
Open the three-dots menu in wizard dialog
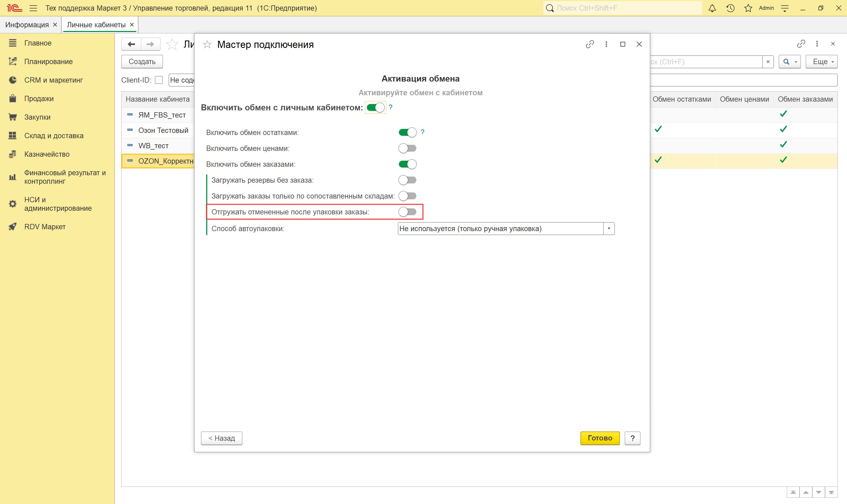[x=606, y=44]
